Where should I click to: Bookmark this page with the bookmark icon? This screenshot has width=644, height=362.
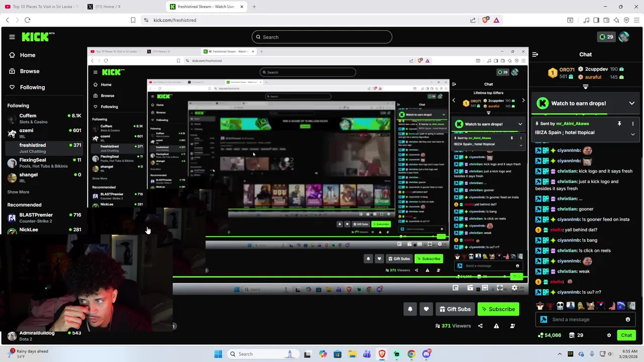pos(133,20)
